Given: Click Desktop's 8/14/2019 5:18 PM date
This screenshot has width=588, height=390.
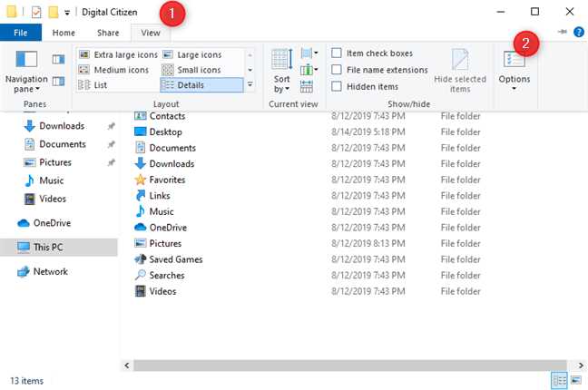Looking at the screenshot, I should coord(368,132).
